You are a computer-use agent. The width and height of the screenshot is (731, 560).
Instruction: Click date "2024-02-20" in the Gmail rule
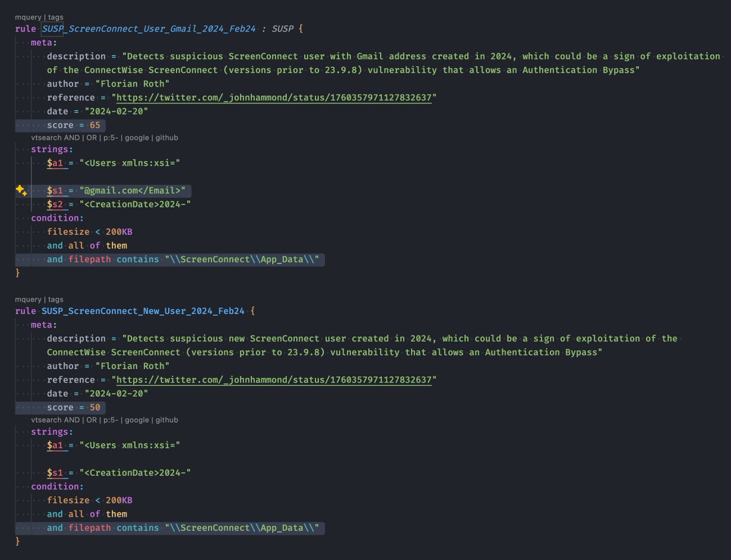point(116,111)
